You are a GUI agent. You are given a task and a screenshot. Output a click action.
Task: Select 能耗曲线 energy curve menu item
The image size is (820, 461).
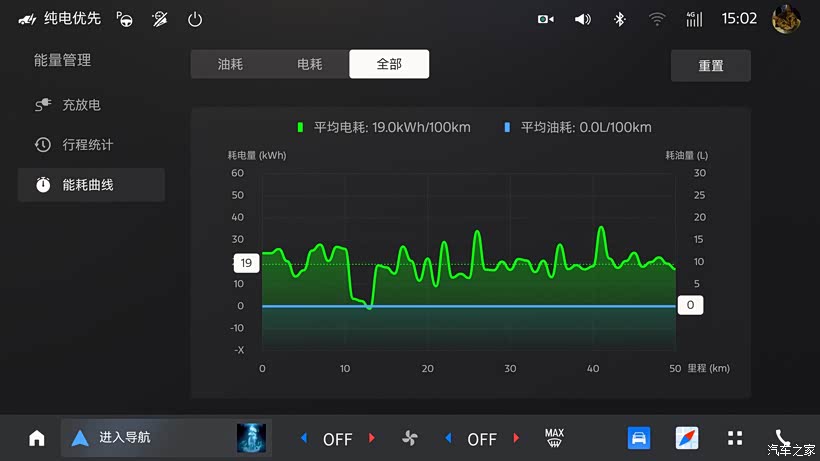tap(91, 185)
